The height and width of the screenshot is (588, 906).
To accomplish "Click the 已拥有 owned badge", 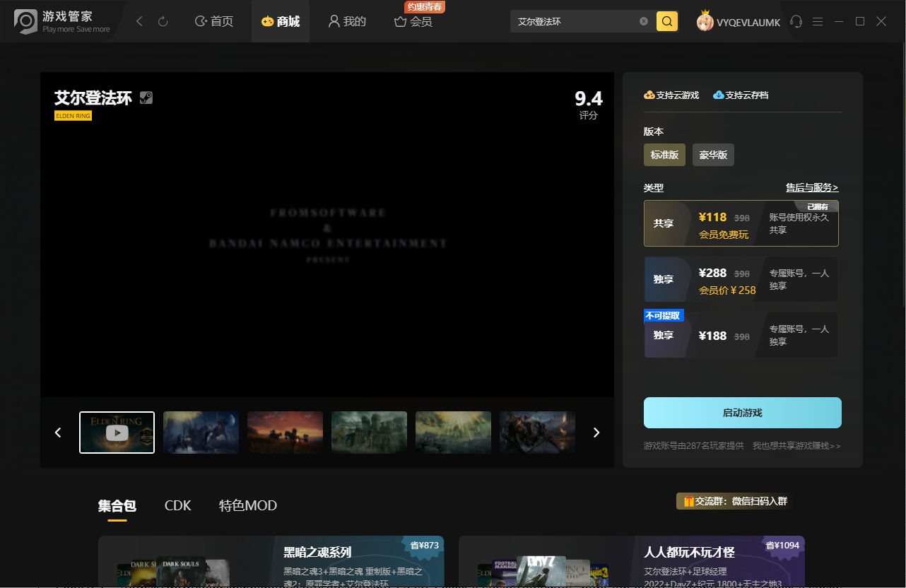I will click(x=818, y=206).
